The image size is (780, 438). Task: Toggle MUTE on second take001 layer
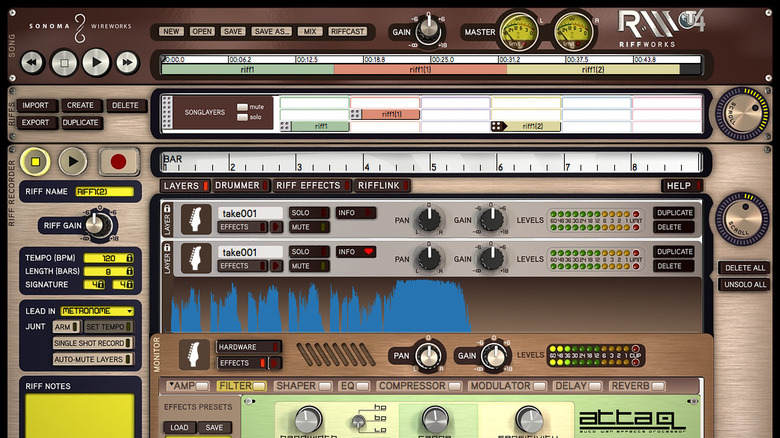[309, 266]
